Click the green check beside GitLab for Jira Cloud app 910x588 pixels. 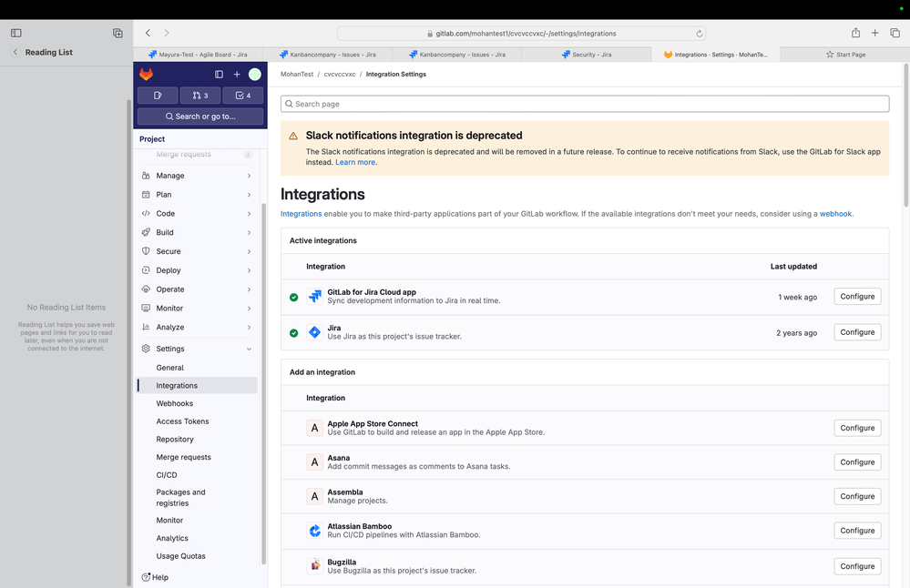[x=293, y=296]
